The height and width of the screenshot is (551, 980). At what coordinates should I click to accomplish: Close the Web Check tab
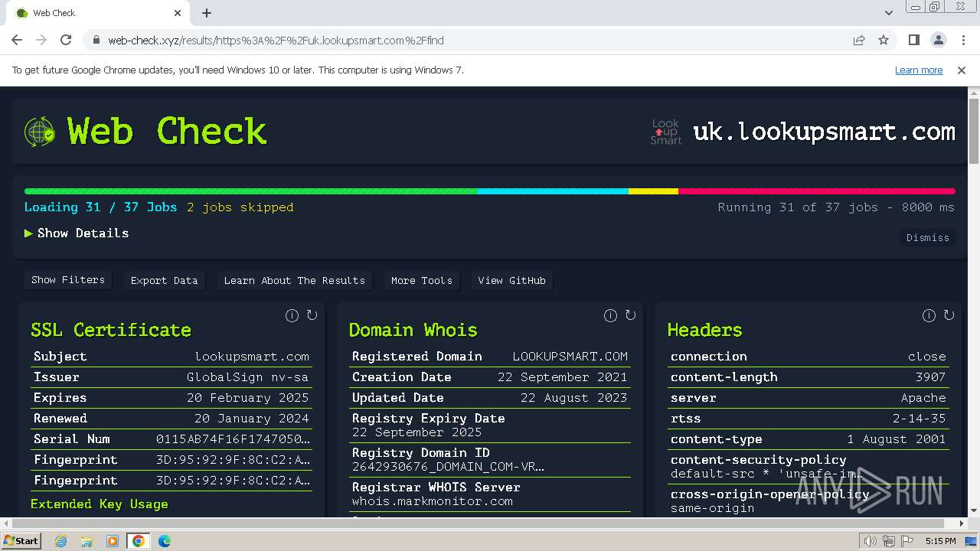178,13
